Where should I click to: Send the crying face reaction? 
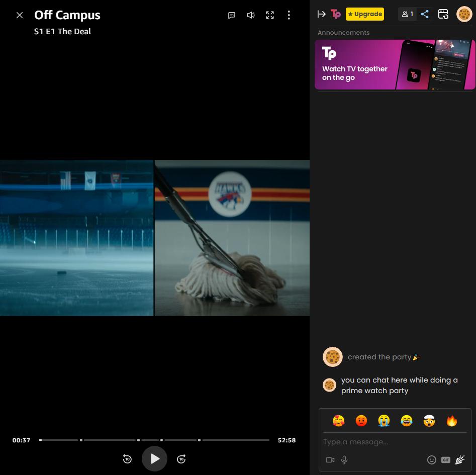coord(384,421)
